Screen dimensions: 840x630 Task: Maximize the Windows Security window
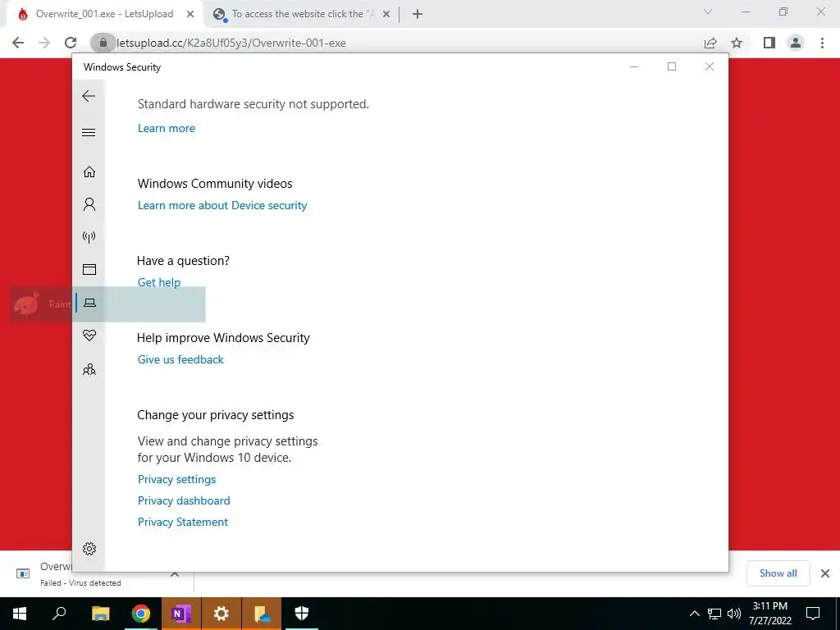672,66
